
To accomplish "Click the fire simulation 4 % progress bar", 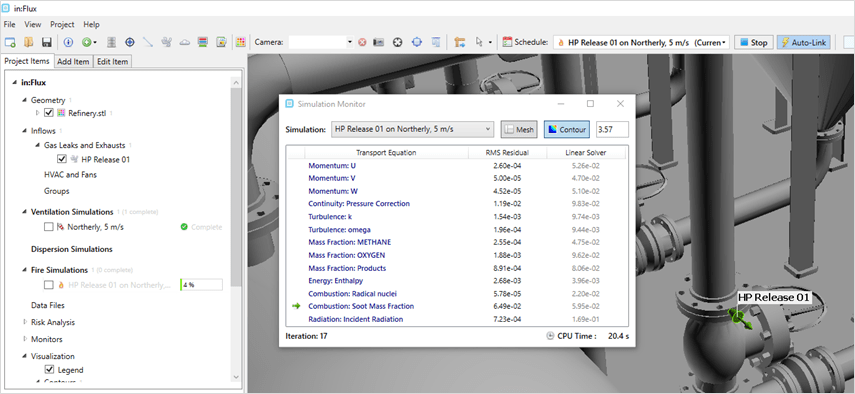I will pyautogui.click(x=201, y=284).
